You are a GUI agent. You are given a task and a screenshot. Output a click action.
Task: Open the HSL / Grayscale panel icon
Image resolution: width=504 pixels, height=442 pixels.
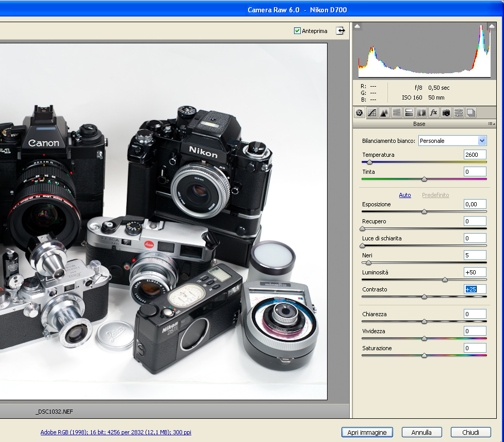click(397, 113)
